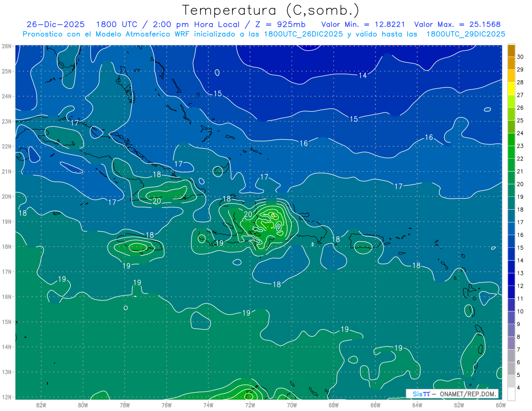Click the yellow legend swatch between 27 and 28
This screenshot has height=411, width=532.
[x=511, y=89]
